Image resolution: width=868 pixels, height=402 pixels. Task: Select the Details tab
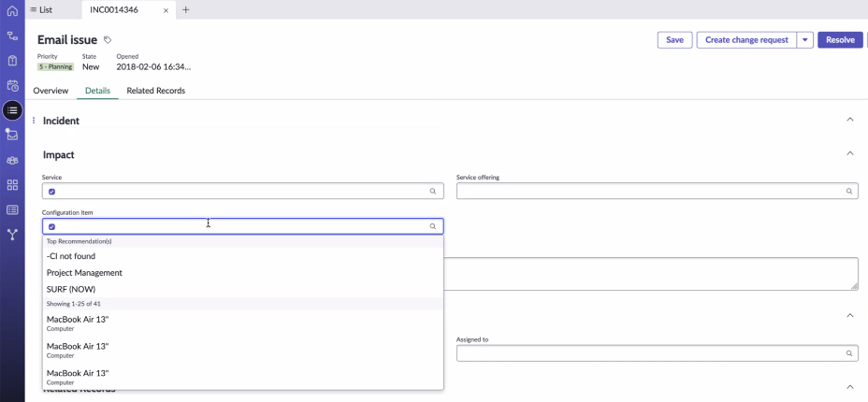click(x=97, y=91)
